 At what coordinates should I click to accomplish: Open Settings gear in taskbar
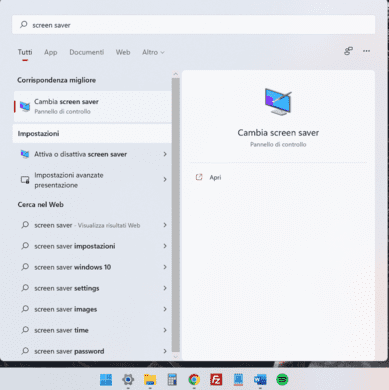128,379
